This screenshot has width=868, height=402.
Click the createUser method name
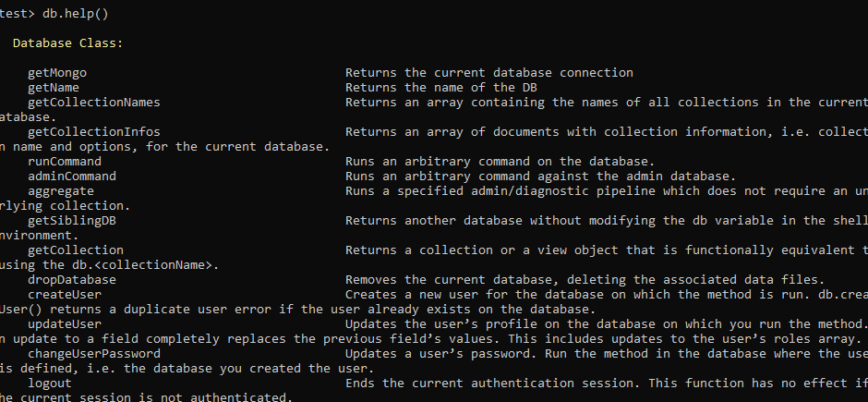coord(65,295)
